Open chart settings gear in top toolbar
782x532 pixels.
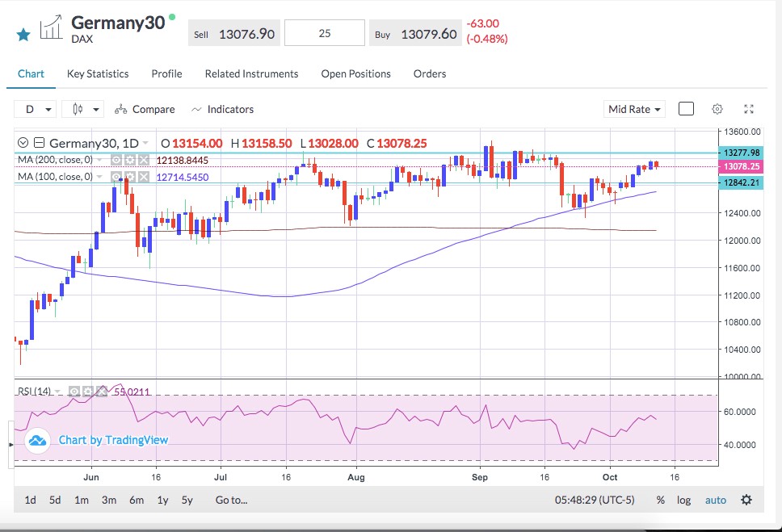coord(717,109)
